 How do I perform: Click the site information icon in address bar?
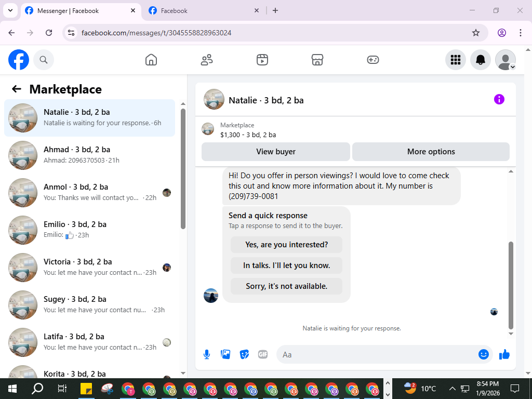(x=71, y=33)
